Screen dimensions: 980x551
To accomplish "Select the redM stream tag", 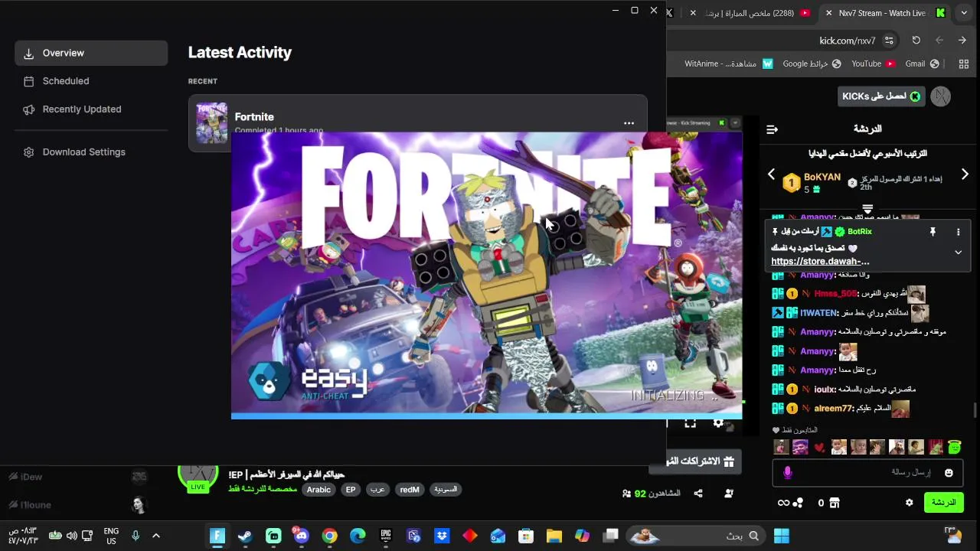I will coord(410,490).
